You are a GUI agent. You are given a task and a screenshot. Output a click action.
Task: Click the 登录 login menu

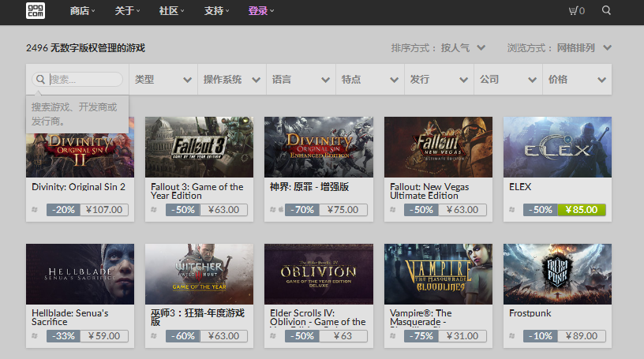click(x=261, y=11)
